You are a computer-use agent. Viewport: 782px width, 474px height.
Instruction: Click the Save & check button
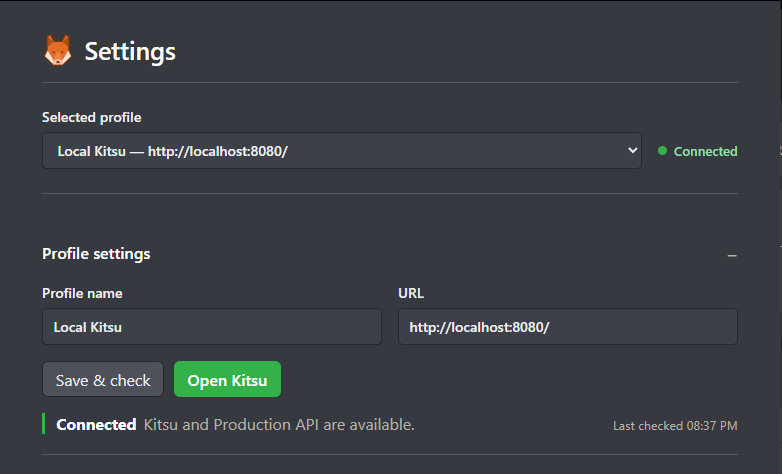point(103,380)
